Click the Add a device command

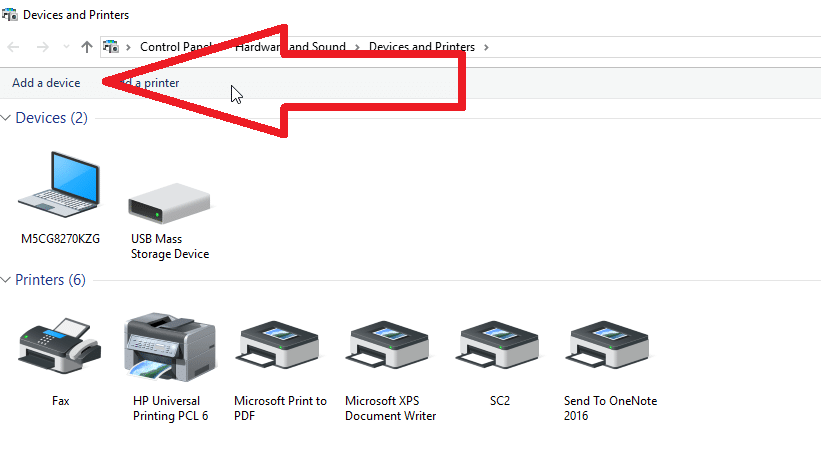click(46, 83)
